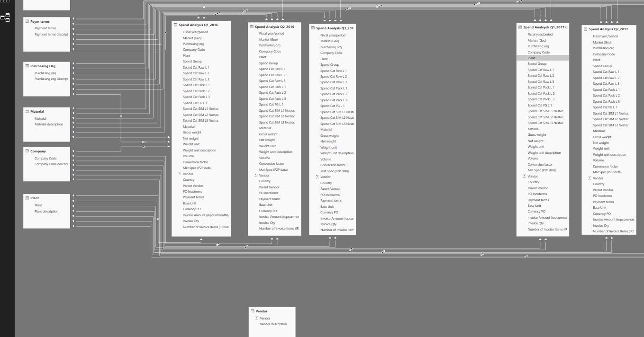644x337 pixels.
Task: Select the Plant description field
Action: [x=47, y=212]
